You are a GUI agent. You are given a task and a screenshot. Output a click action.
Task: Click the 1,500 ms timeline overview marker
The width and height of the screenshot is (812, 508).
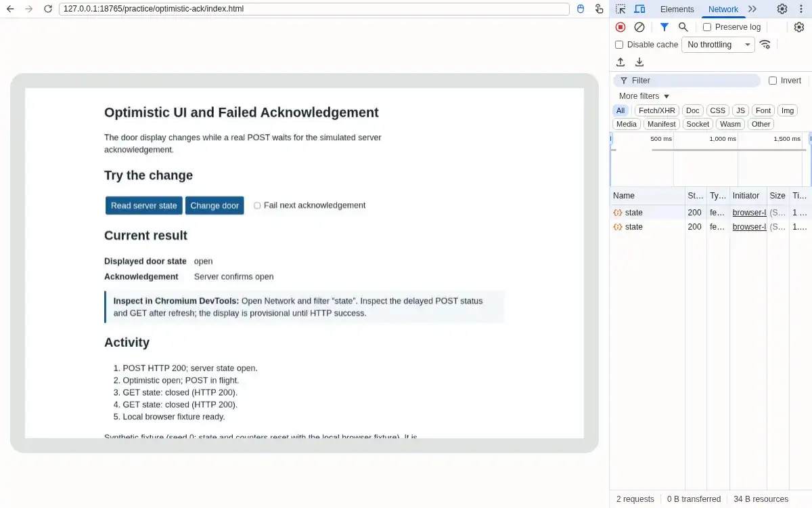coord(786,139)
